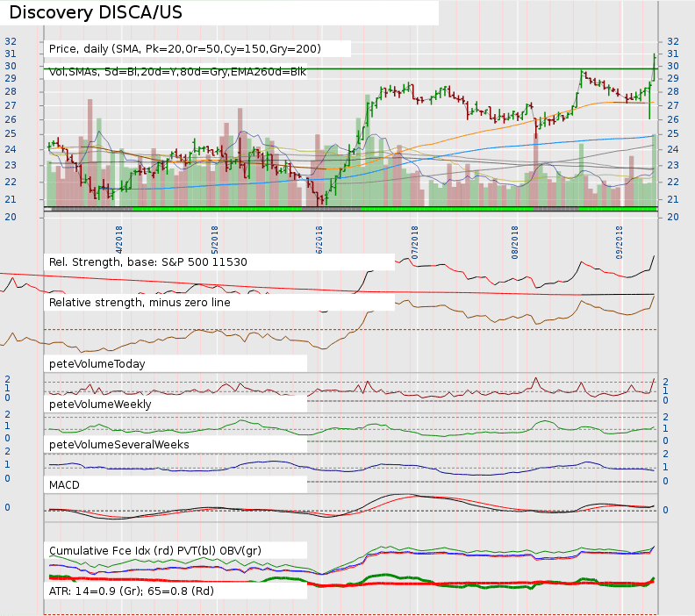Click the 08/2018 date axis label
695x616 pixels.
coord(514,243)
